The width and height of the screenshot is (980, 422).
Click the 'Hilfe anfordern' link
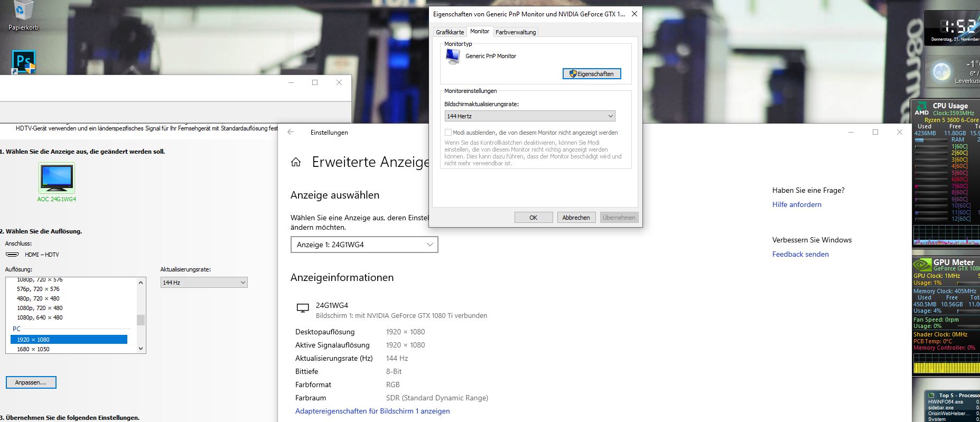click(x=797, y=204)
